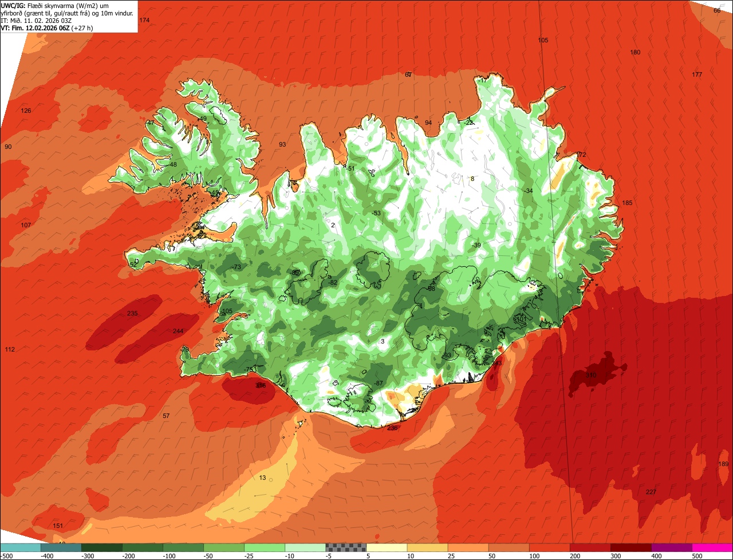Click the 107 value west of Iceland
The image size is (733, 560).
[26, 225]
